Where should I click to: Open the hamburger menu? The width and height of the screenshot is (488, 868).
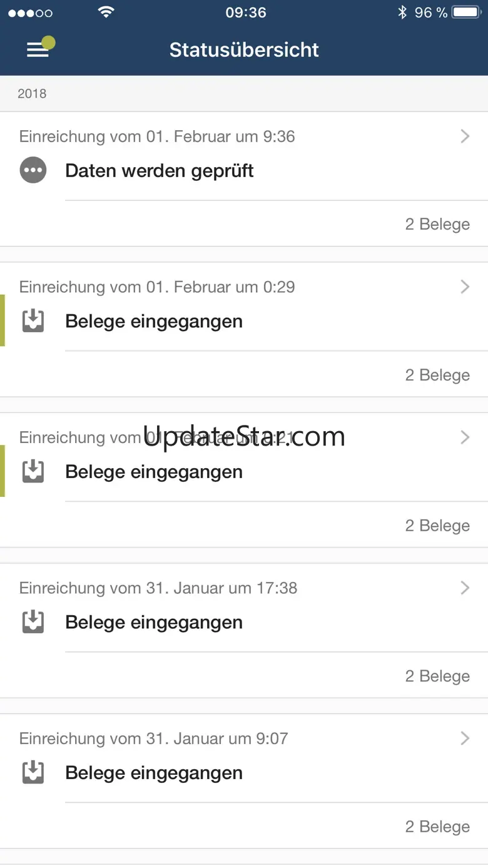pyautogui.click(x=38, y=50)
